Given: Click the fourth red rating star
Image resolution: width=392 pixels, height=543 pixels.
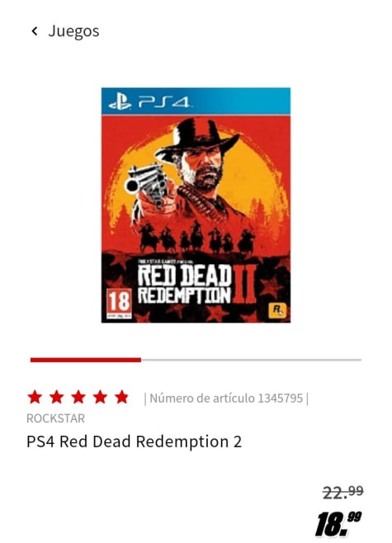Looking at the screenshot, I should (100, 397).
